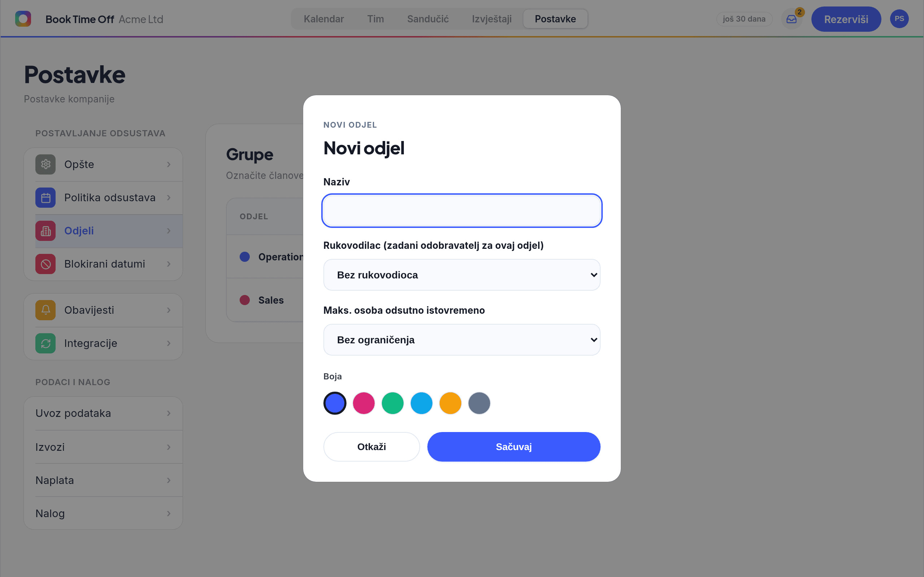
Task: Click the Opšte gear icon
Action: pos(45,164)
